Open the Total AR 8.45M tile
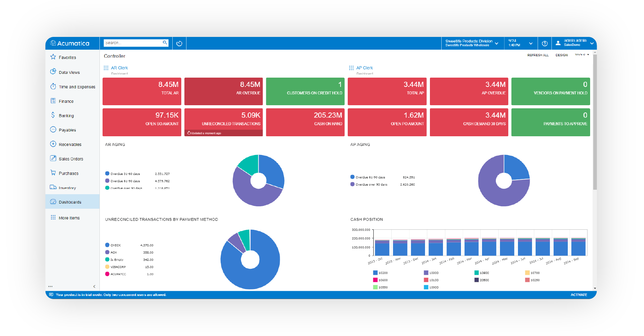644x336 pixels. (142, 91)
